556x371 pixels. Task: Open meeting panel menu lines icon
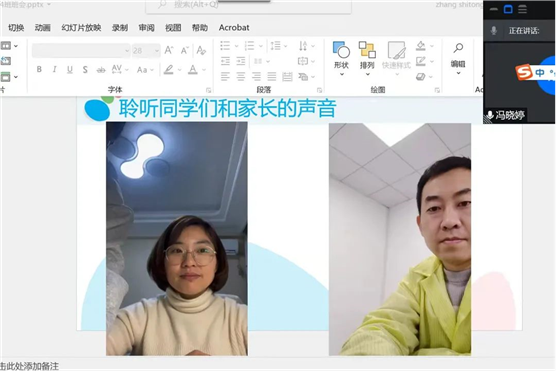[x=522, y=9]
